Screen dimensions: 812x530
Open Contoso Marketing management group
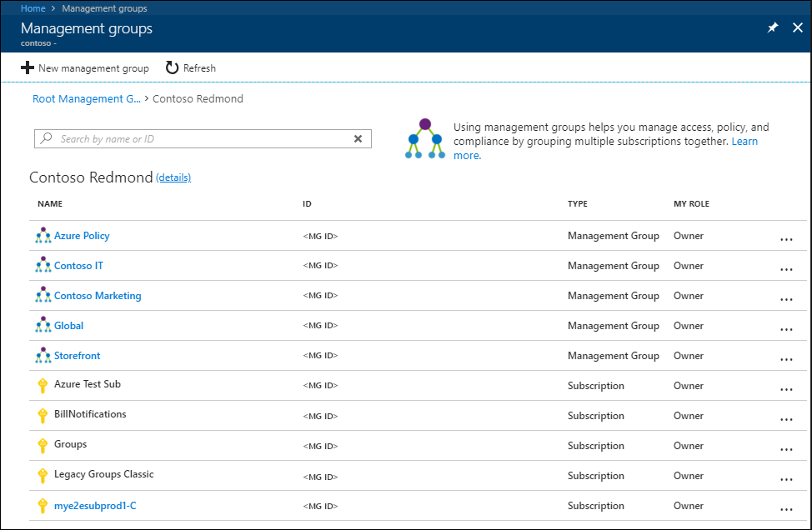[98, 296]
